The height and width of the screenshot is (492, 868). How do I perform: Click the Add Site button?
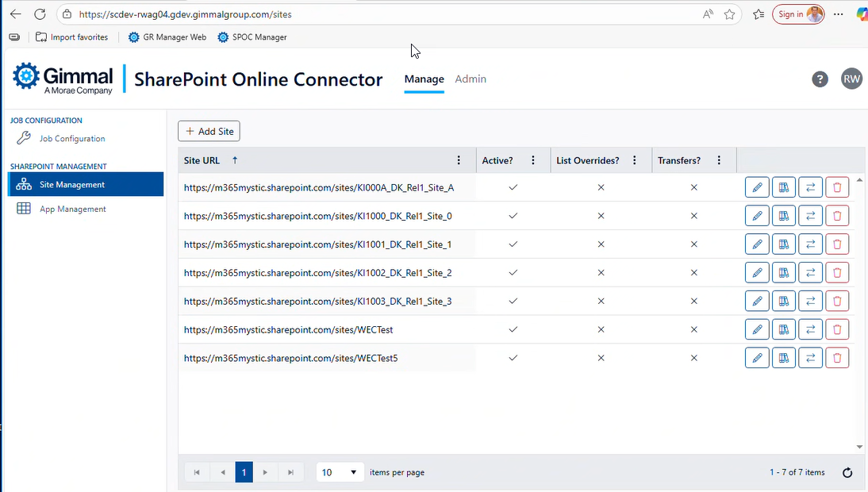209,131
